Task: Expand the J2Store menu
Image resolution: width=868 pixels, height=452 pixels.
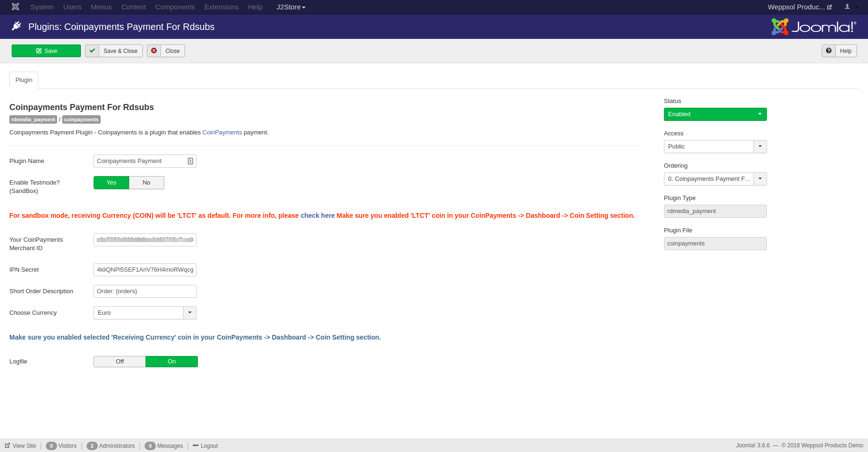Action: pyautogui.click(x=291, y=7)
